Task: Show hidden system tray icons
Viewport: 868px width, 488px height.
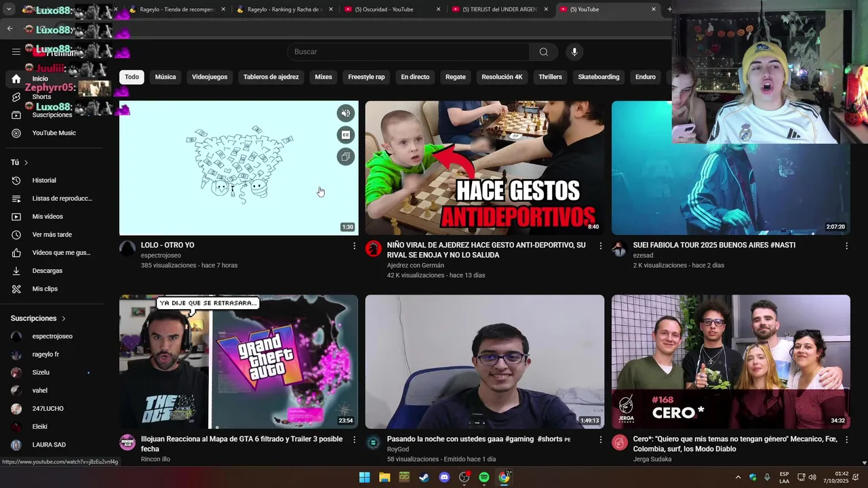Action: click(x=738, y=477)
